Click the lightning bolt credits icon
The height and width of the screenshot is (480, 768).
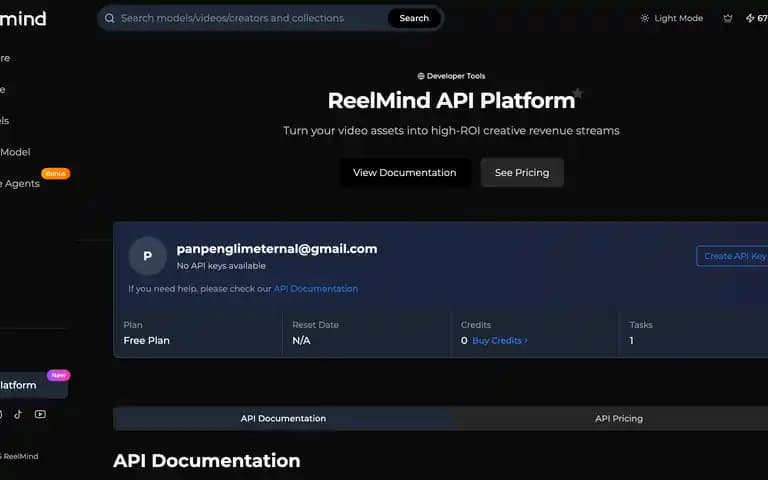point(750,18)
